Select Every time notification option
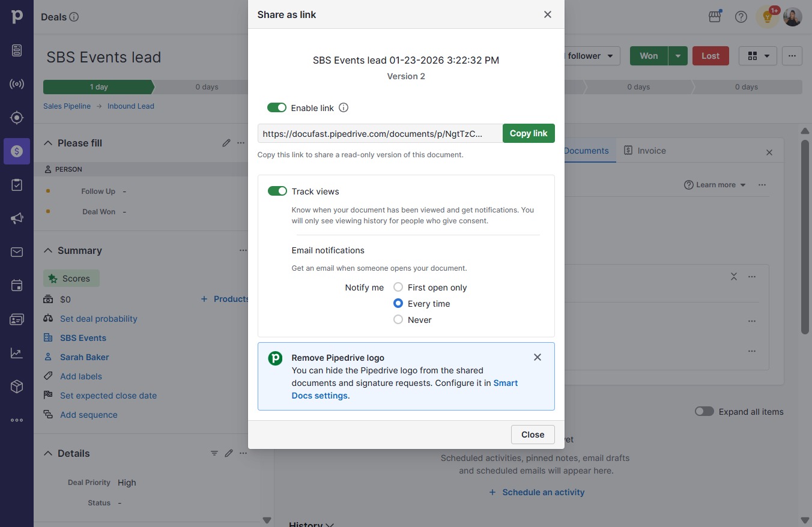 point(398,303)
